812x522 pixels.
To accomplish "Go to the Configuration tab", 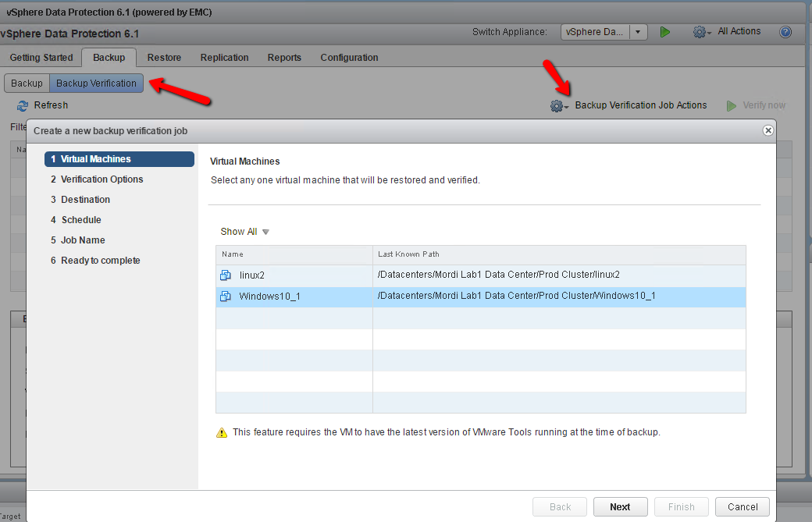I will point(349,58).
